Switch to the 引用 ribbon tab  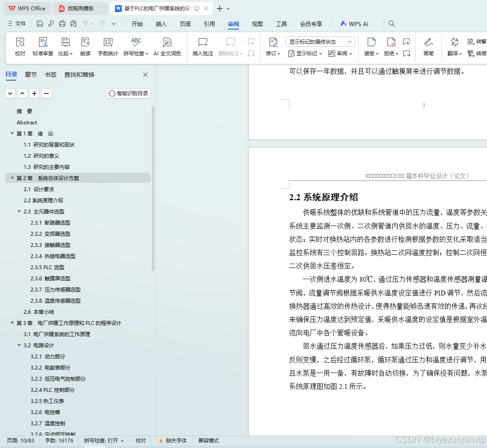[x=209, y=24]
